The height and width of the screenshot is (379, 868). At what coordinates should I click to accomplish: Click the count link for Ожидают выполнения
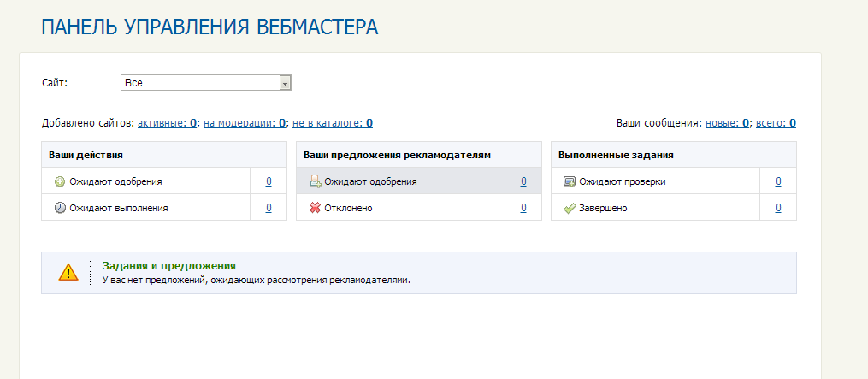(x=269, y=209)
